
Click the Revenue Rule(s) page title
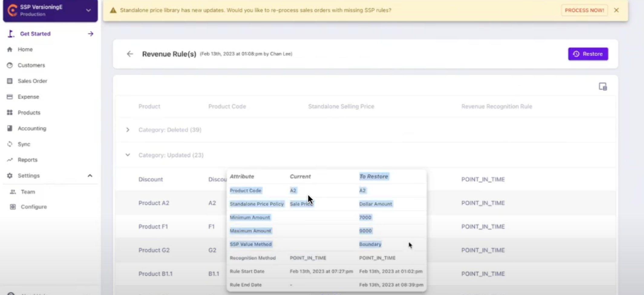coord(169,54)
